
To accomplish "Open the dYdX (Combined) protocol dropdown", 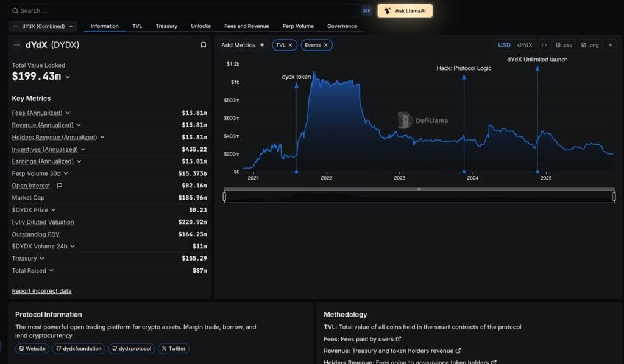I will (43, 26).
